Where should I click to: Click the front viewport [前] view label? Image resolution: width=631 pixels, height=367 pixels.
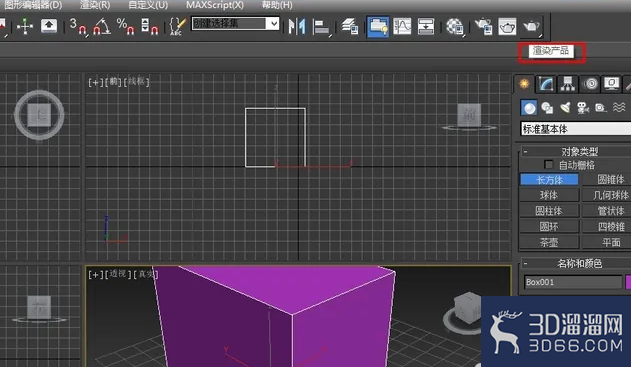[x=113, y=82]
